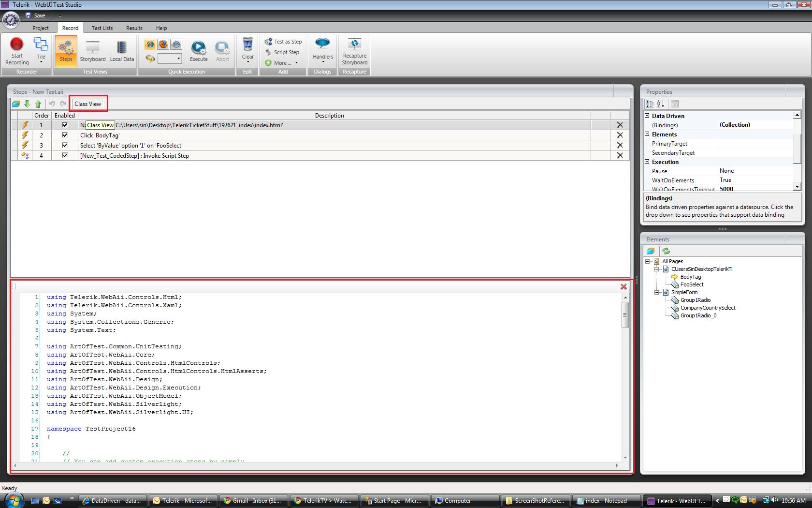The image size is (812, 508).
Task: Switch to the Steps test view
Action: pyautogui.click(x=66, y=51)
